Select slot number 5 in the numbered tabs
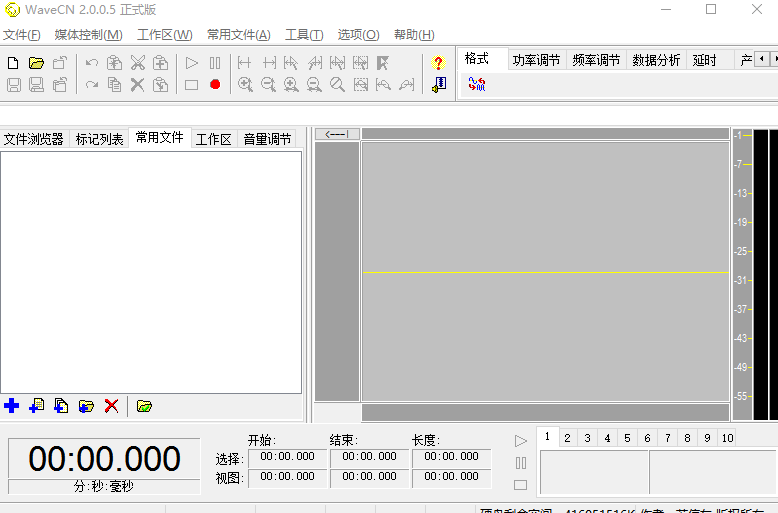The width and height of the screenshot is (778, 513). click(x=627, y=438)
